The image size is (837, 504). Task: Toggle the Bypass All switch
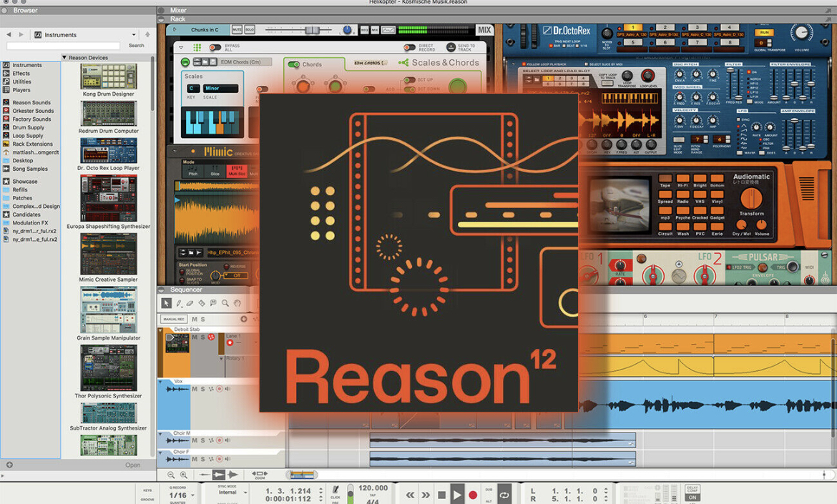click(x=215, y=47)
